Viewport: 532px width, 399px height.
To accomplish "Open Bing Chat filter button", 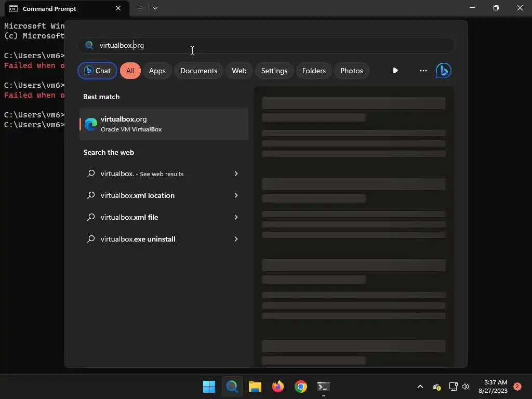I will 97,71.
